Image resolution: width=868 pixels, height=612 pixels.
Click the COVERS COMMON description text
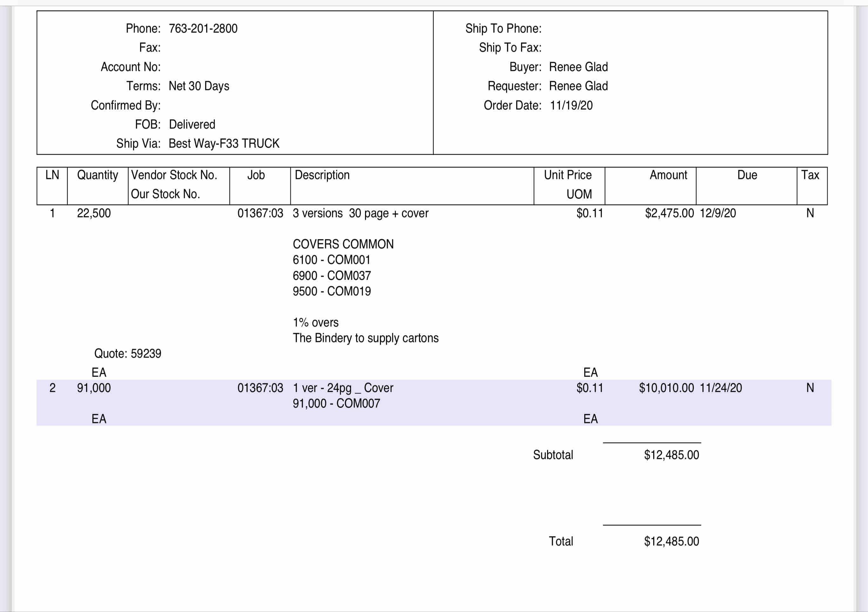pos(343,244)
